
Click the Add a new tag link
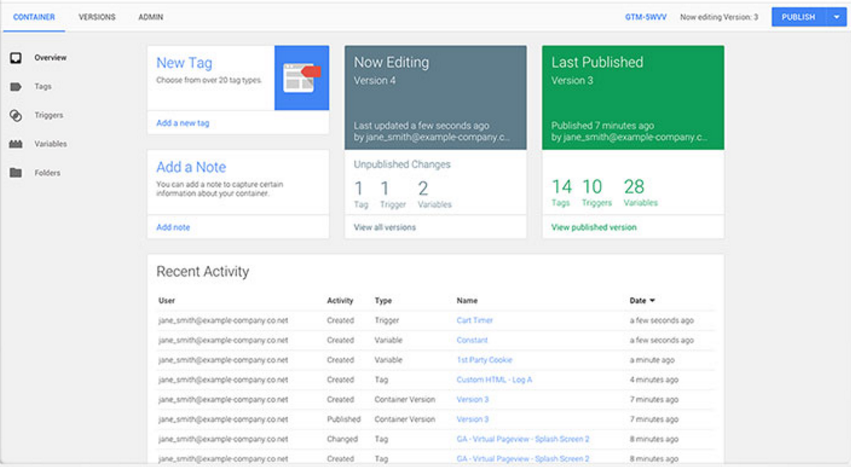coord(182,123)
